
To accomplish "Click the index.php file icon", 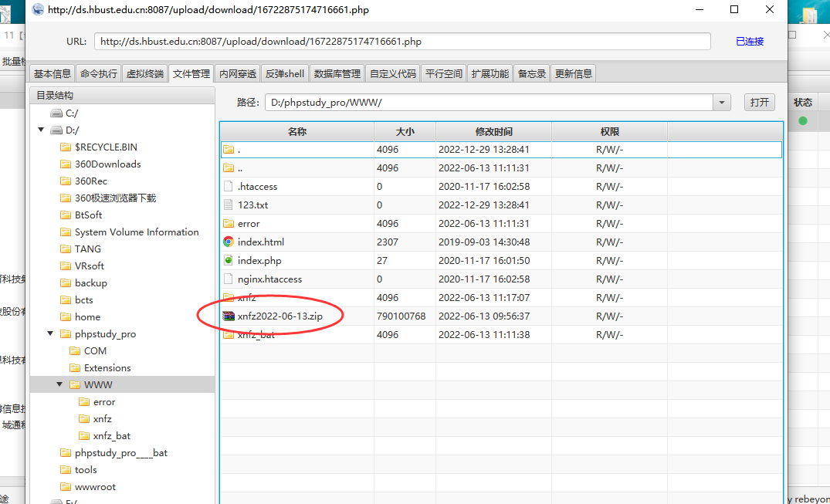I will click(x=228, y=260).
